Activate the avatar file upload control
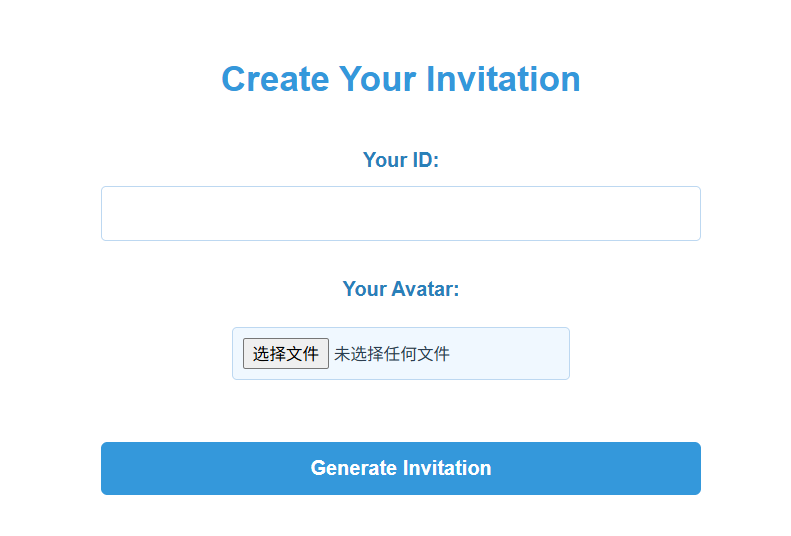Image resolution: width=791 pixels, height=536 pixels. point(286,353)
